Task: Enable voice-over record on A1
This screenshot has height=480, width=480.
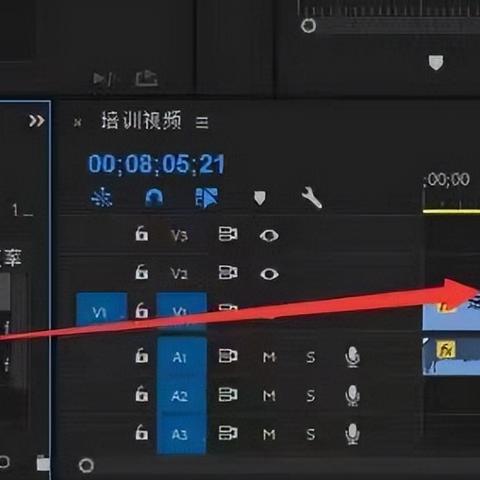Action: click(x=352, y=357)
